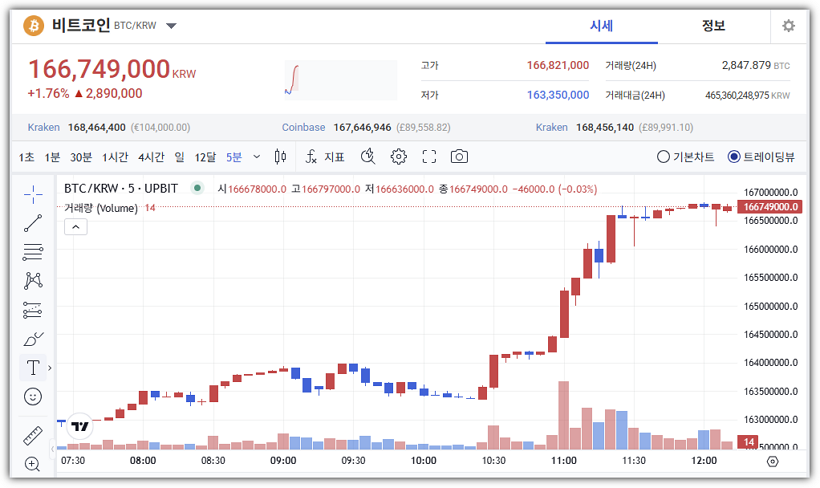Select the forecasting and measurement tool

pyautogui.click(x=33, y=310)
